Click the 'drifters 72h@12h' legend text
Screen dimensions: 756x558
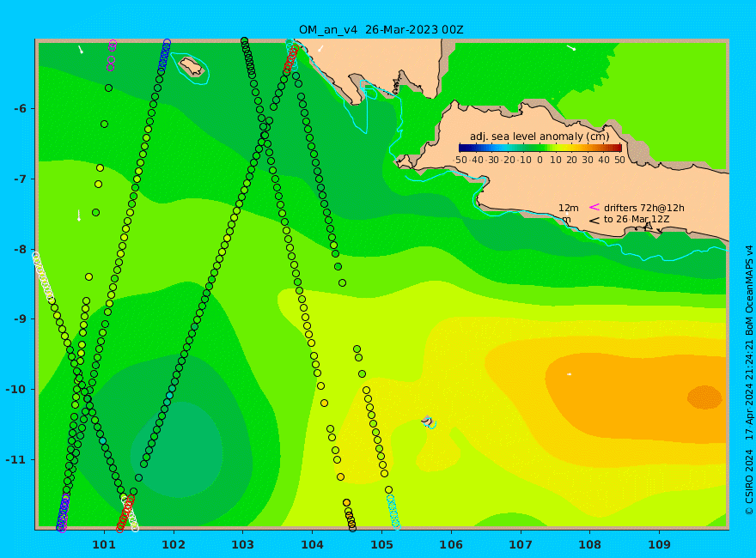click(x=644, y=208)
